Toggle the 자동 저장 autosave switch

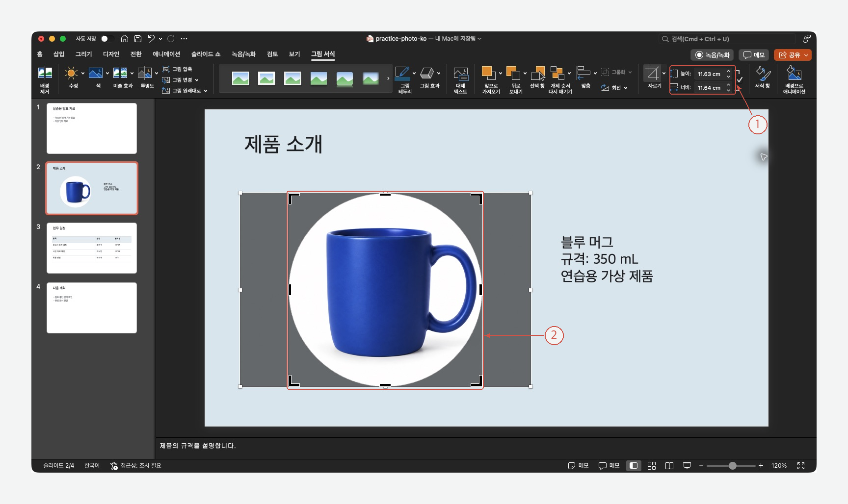[107, 39]
